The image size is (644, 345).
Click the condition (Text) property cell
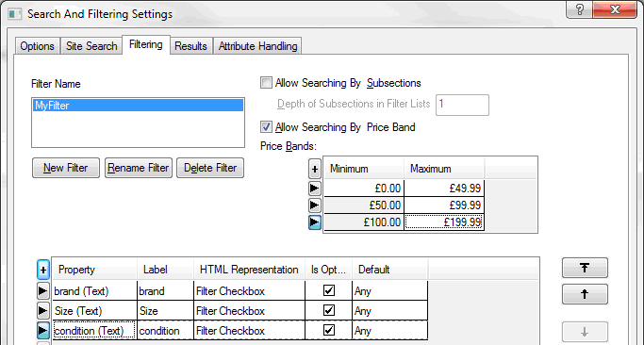(x=95, y=331)
